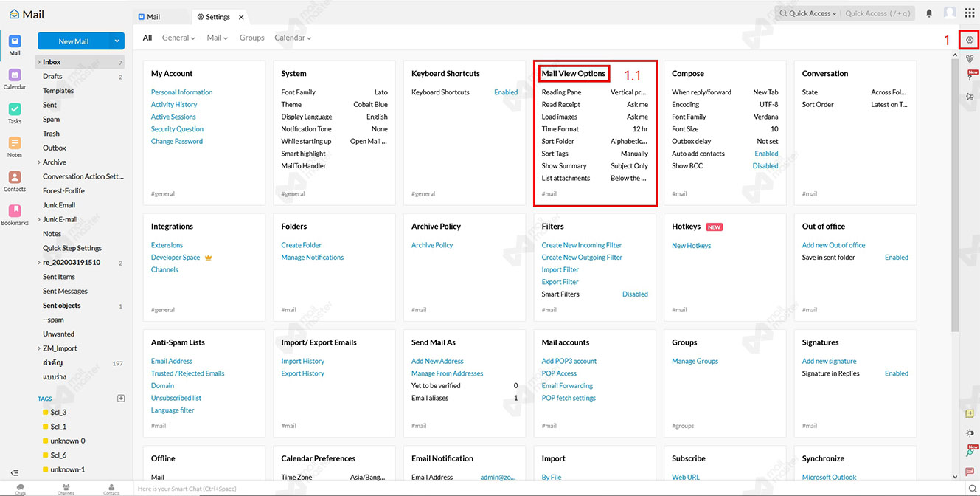Select the Groups settings filter
Screen dimensions: 980x496
pyautogui.click(x=251, y=38)
